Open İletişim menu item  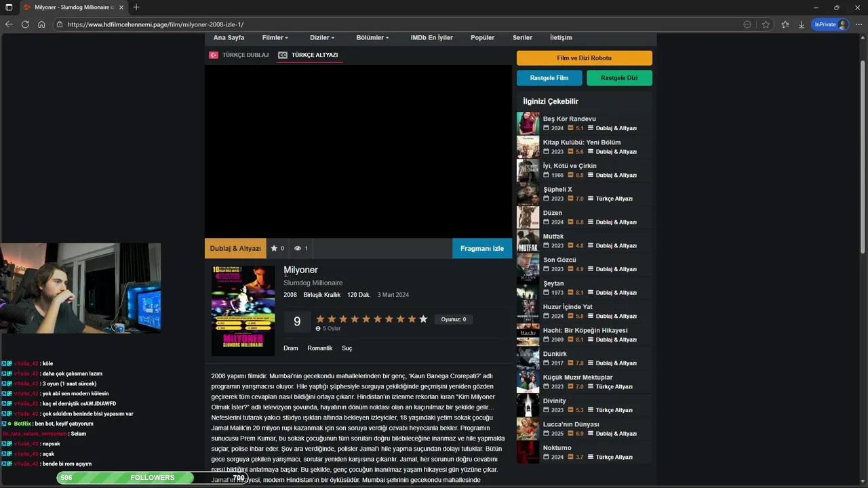(x=561, y=38)
